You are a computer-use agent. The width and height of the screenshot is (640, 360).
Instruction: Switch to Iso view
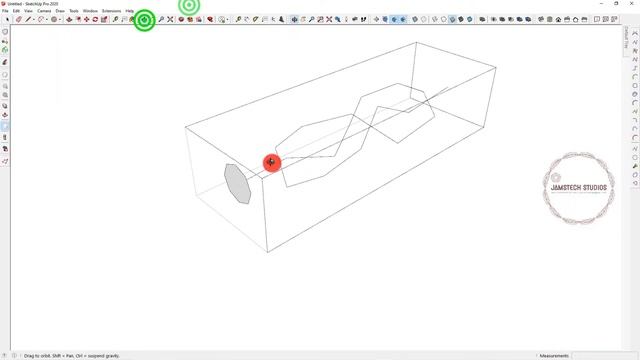click(x=541, y=19)
